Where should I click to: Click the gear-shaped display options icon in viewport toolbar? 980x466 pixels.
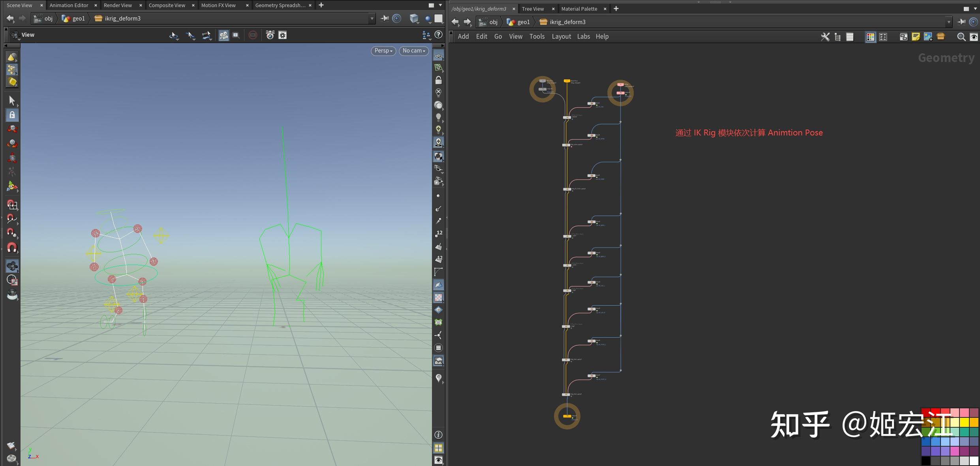[282, 36]
